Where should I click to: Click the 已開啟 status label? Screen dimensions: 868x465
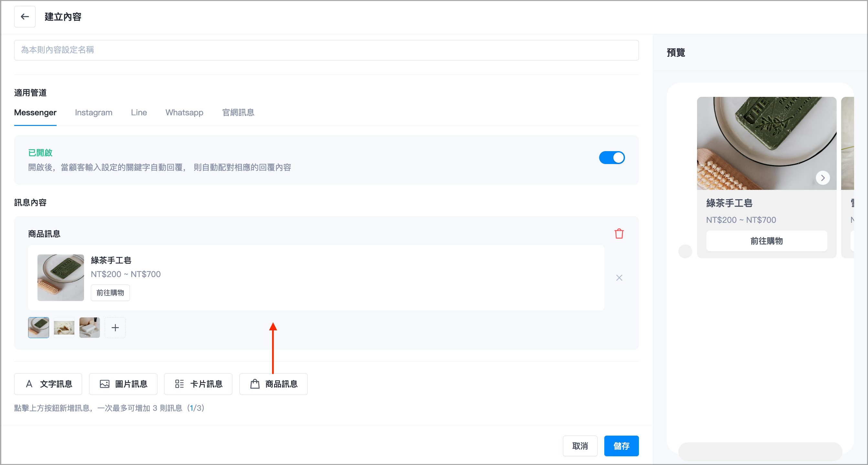(40, 152)
